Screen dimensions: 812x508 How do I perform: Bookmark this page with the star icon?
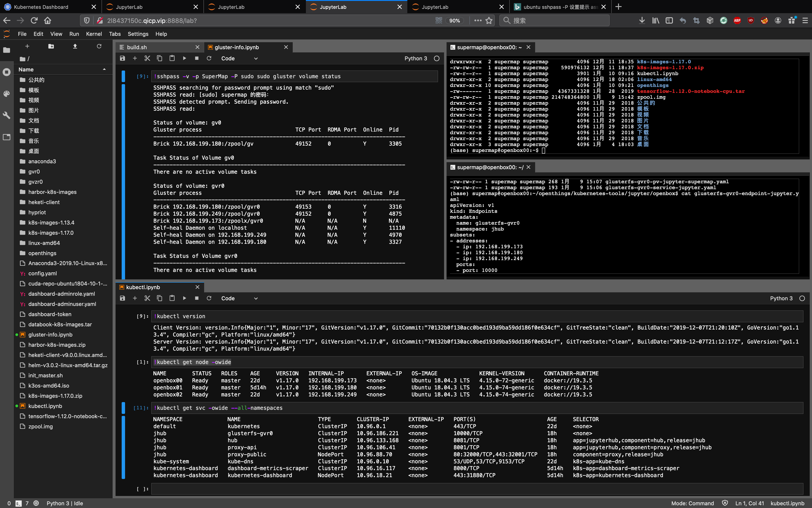coord(489,20)
